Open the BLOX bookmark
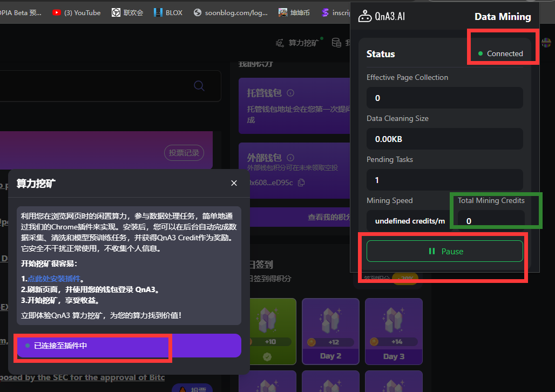555x392 pixels. 168,13
